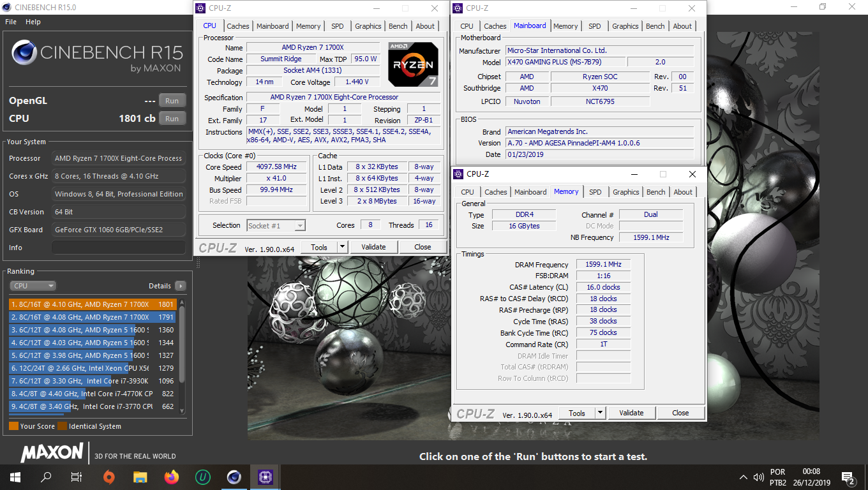Open Caches tab in Memory CPU-Z window
The height and width of the screenshot is (490, 868).
[x=496, y=192]
